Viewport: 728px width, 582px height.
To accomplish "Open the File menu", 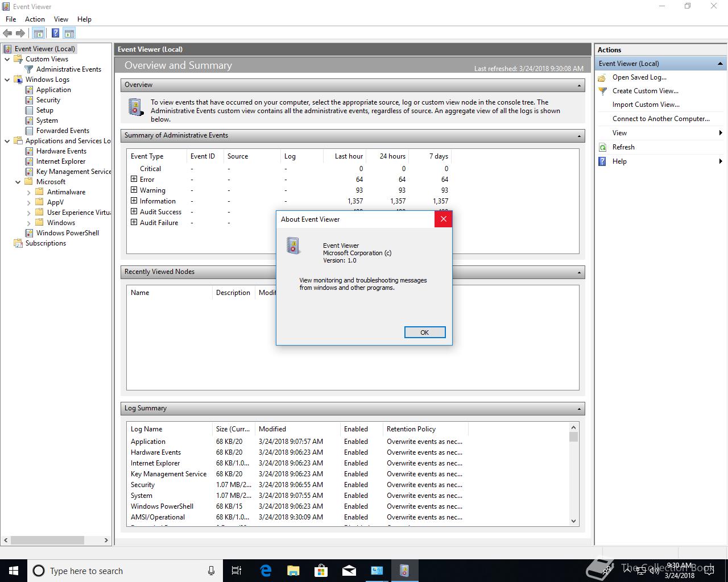I will [x=11, y=19].
